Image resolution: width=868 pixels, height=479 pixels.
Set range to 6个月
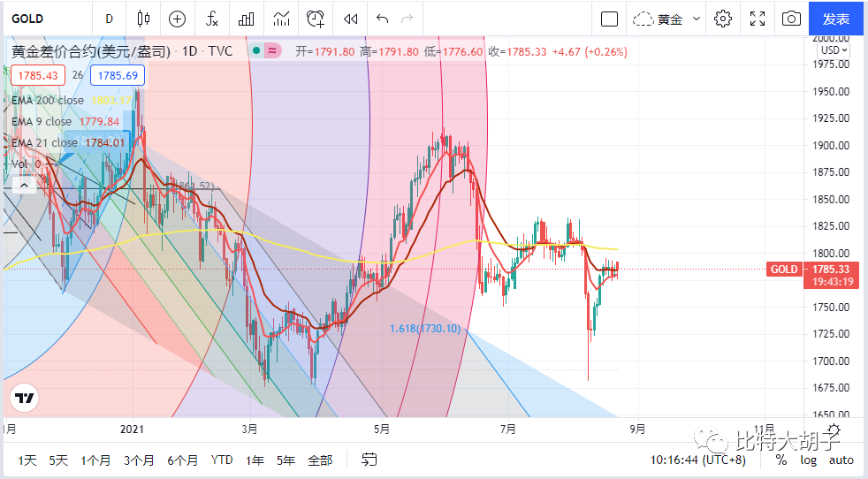pos(183,460)
